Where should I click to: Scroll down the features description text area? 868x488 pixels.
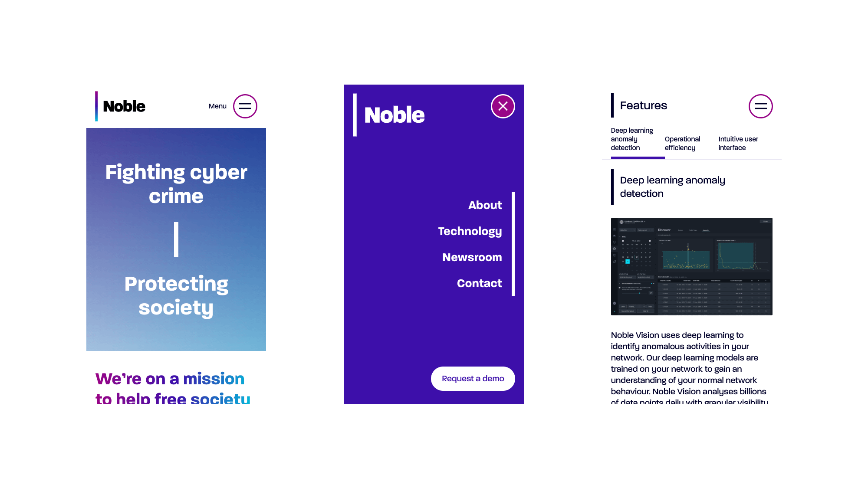[690, 366]
